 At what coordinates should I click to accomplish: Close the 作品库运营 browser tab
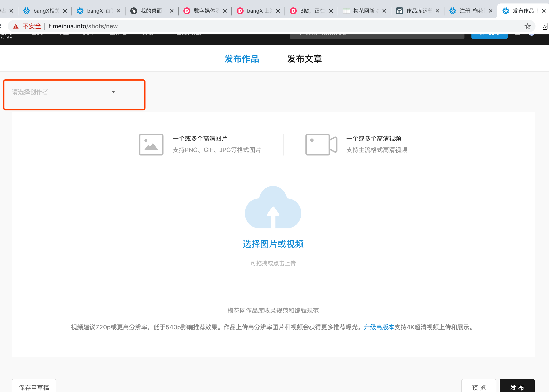(x=437, y=11)
